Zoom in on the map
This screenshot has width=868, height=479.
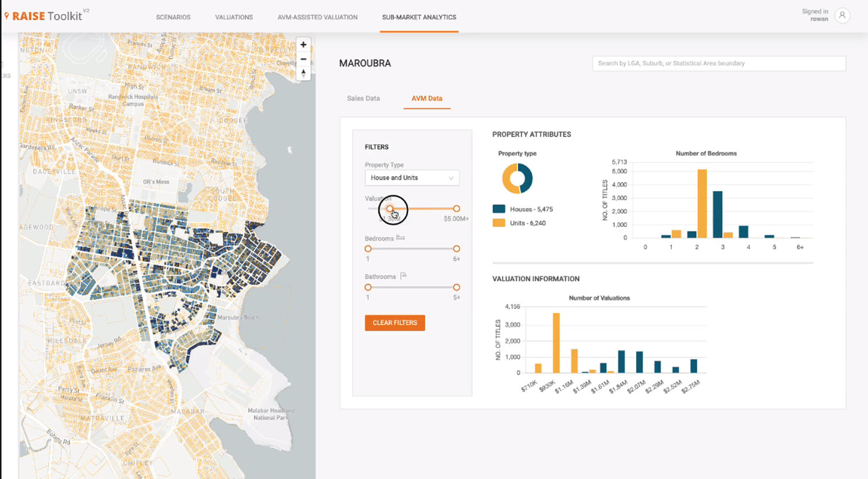point(303,45)
